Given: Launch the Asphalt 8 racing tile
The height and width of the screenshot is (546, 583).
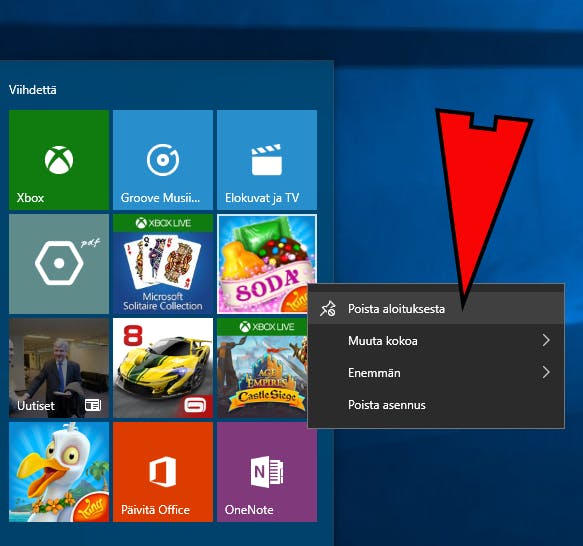Looking at the screenshot, I should click(x=163, y=368).
